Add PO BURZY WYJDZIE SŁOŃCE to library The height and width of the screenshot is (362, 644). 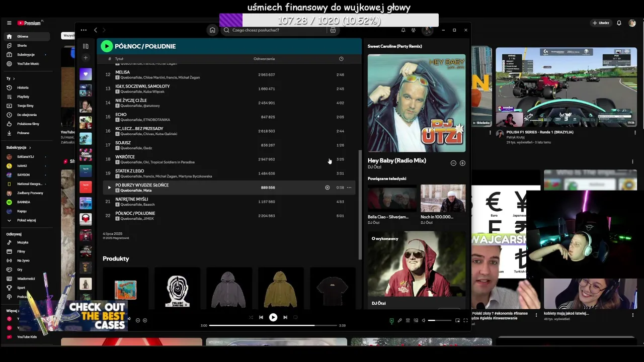point(327,188)
